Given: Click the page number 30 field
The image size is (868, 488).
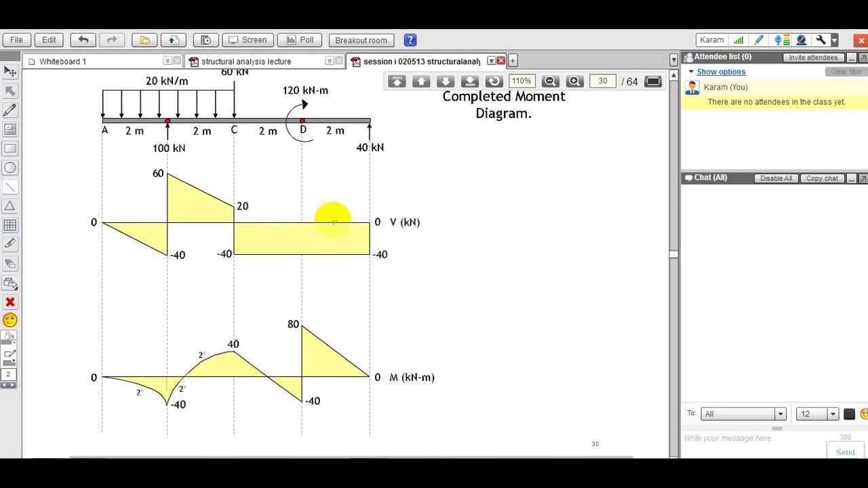Looking at the screenshot, I should (x=603, y=81).
